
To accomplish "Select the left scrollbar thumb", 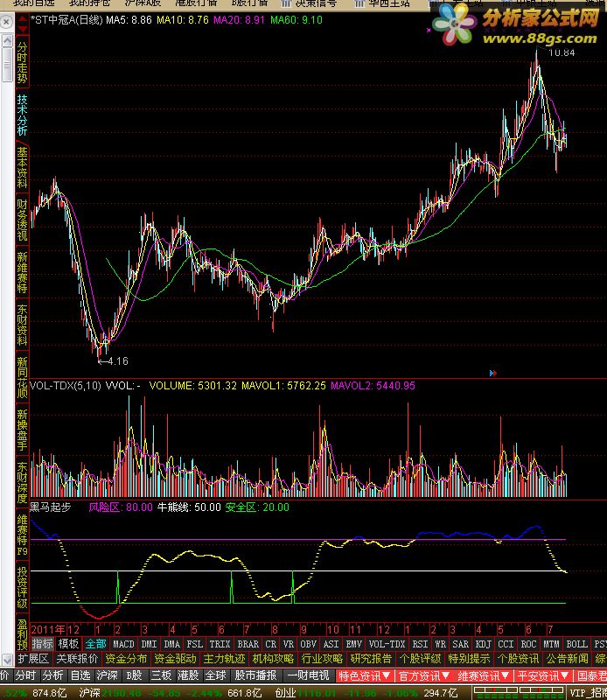I will pyautogui.click(x=7, y=65).
